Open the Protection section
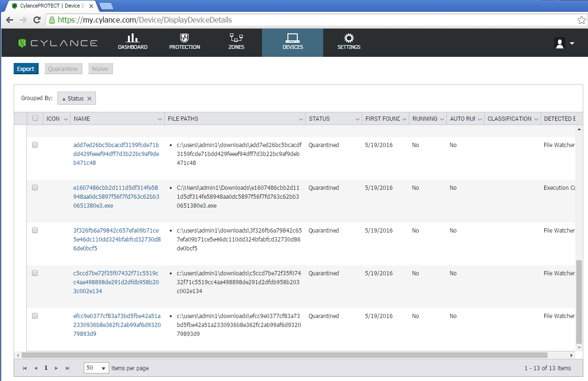 [184, 42]
